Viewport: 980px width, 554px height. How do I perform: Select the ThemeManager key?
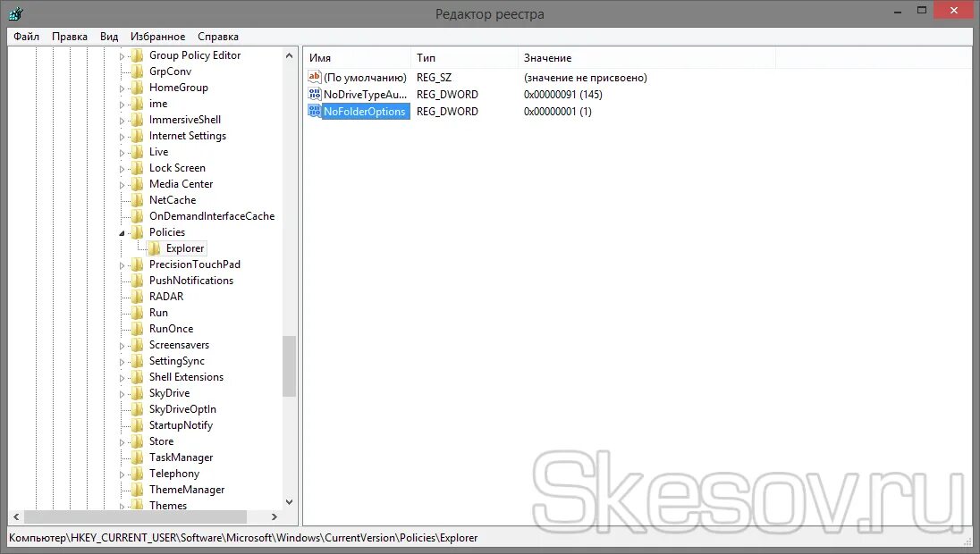[187, 490]
